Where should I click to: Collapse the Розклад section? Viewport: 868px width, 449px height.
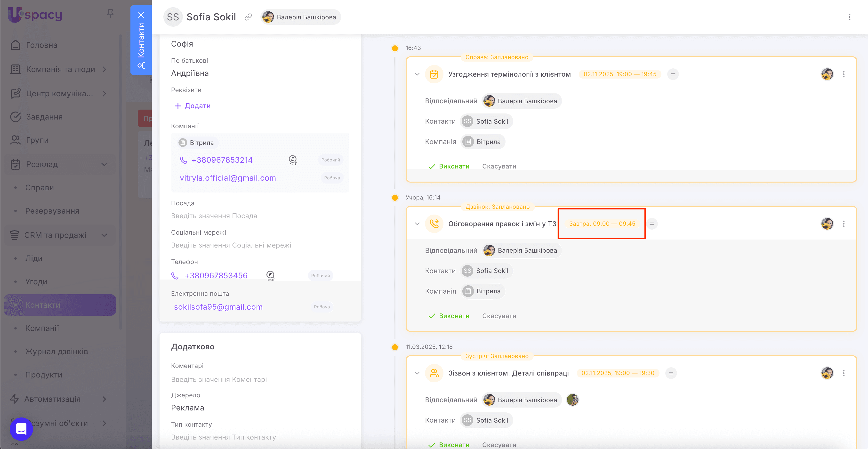pyautogui.click(x=104, y=164)
